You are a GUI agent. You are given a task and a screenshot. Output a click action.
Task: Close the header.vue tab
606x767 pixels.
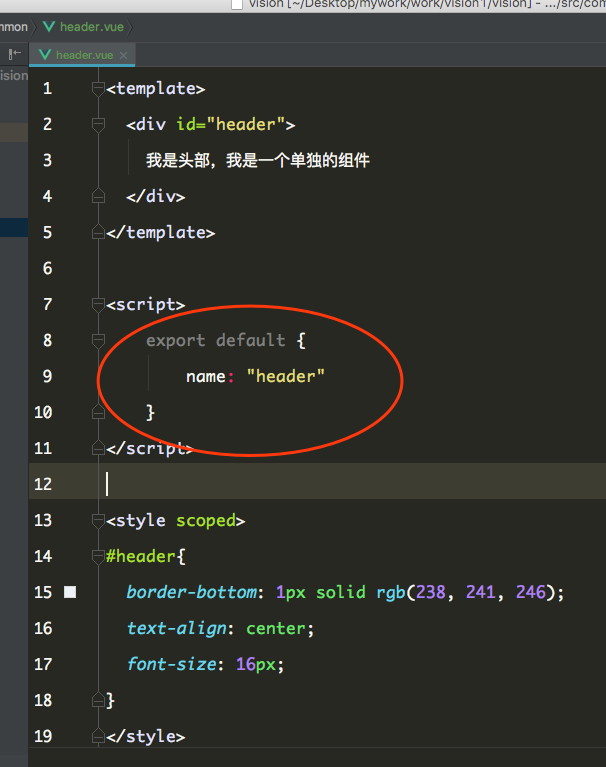(124, 55)
